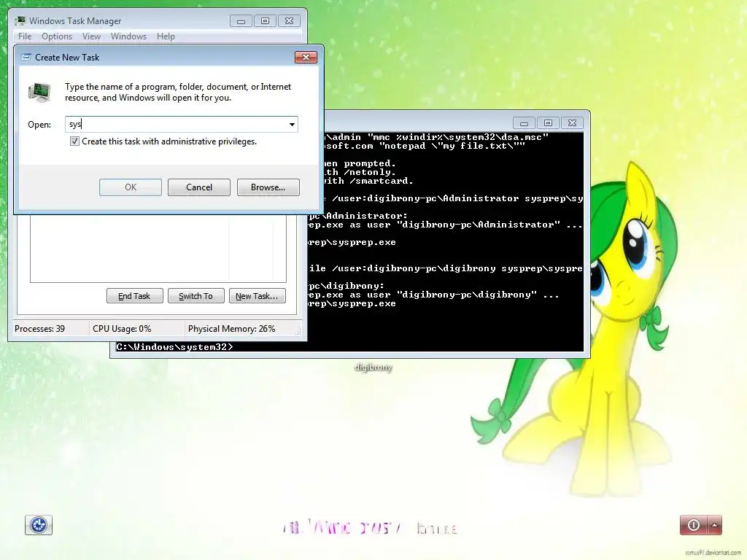Minimize the command prompt window
This screenshot has height=560, width=747.
click(x=524, y=122)
